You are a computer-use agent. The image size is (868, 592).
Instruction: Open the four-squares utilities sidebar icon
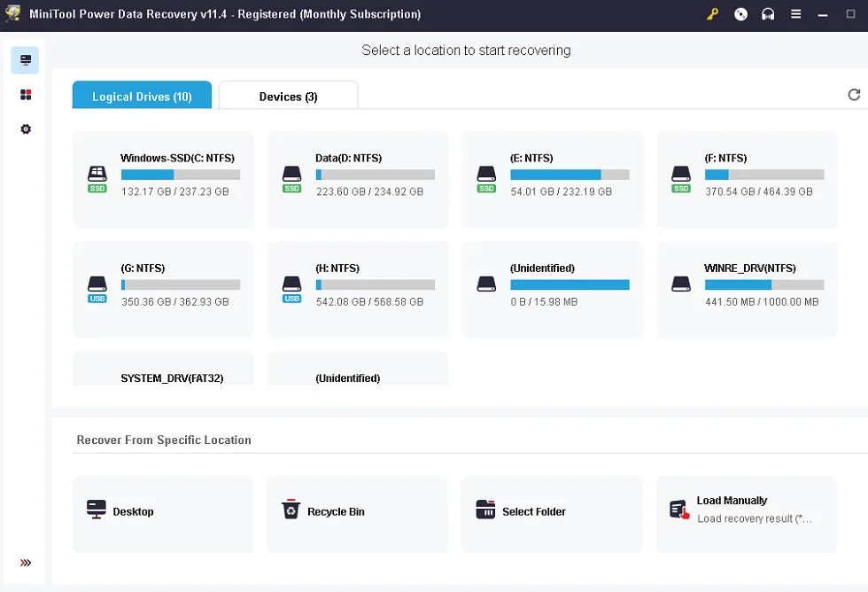[x=25, y=95]
